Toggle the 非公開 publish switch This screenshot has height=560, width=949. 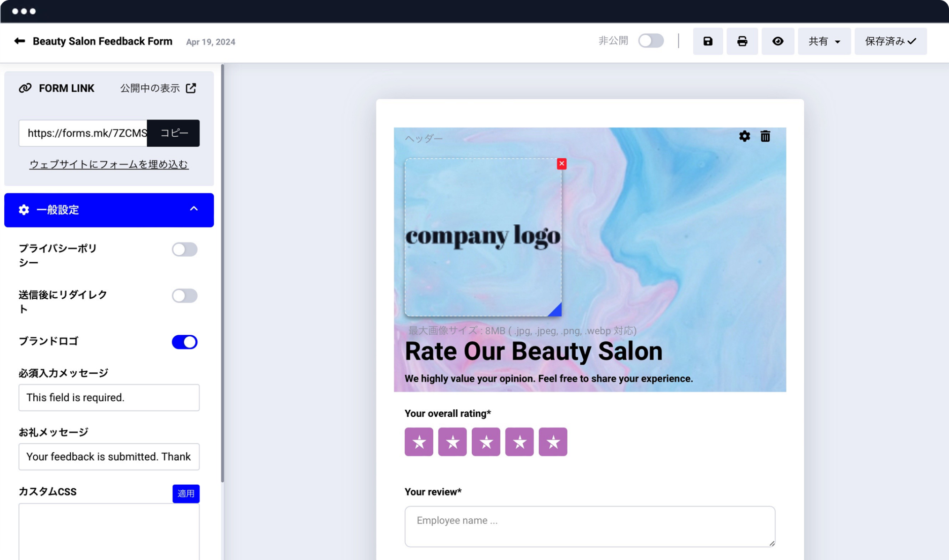[650, 41]
